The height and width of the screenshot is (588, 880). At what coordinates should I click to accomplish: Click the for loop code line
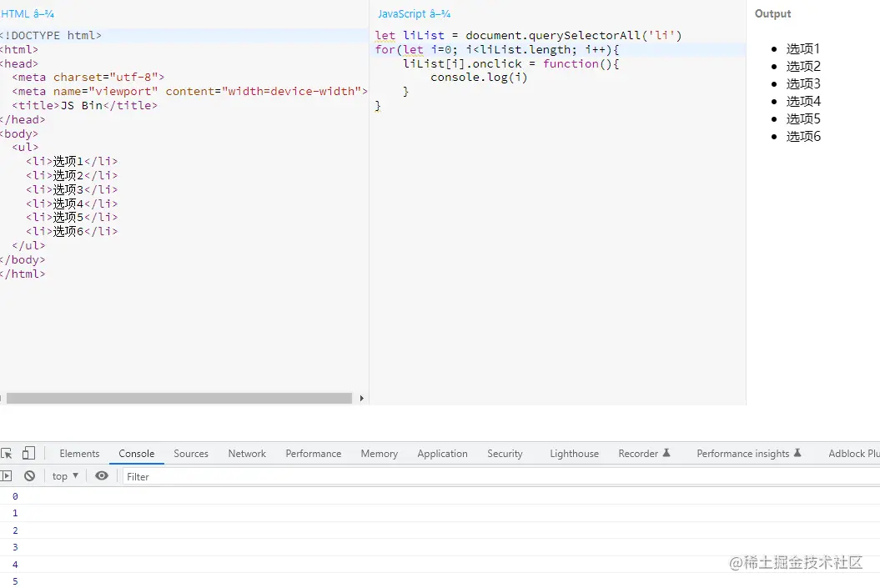pos(496,49)
